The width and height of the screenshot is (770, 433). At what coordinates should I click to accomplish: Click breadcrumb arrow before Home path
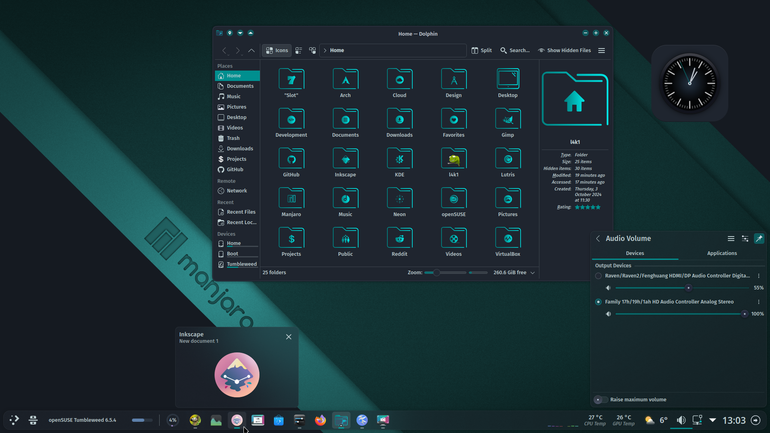325,51
